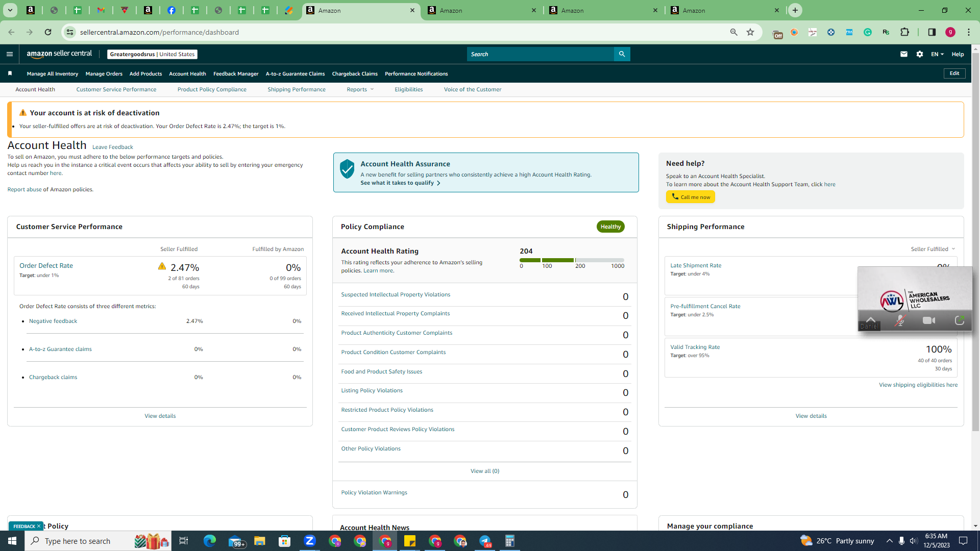Click the zoom magnifier icon in address bar
The image size is (980, 551).
[733, 32]
